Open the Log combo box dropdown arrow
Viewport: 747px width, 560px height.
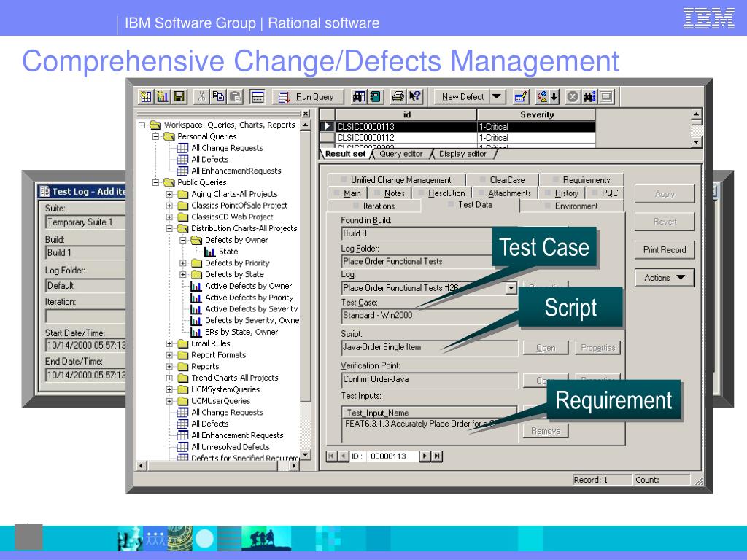click(x=511, y=288)
